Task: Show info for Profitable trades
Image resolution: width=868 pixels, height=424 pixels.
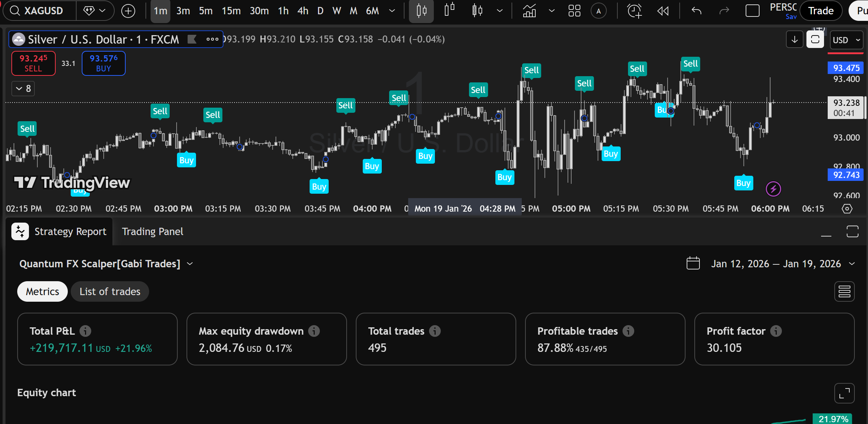Action: [628, 331]
